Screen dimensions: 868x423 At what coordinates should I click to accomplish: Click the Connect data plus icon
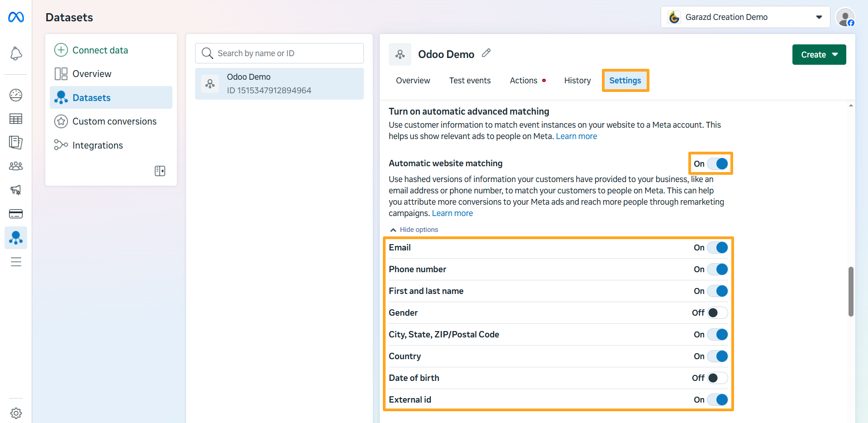pos(61,50)
